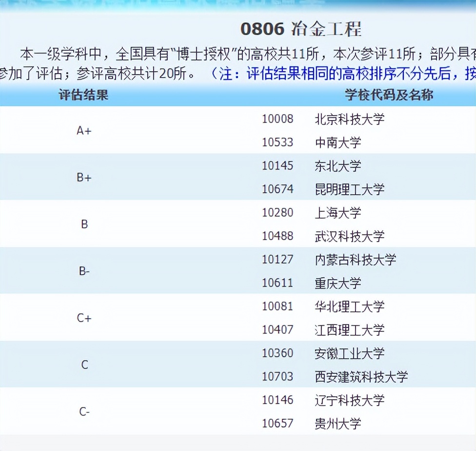Select 华北理工大学 entry
This screenshot has width=476, height=451.
[349, 307]
